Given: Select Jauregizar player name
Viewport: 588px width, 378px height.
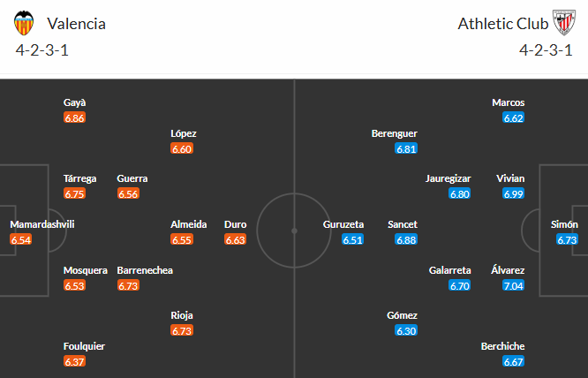Looking at the screenshot, I should [x=448, y=178].
